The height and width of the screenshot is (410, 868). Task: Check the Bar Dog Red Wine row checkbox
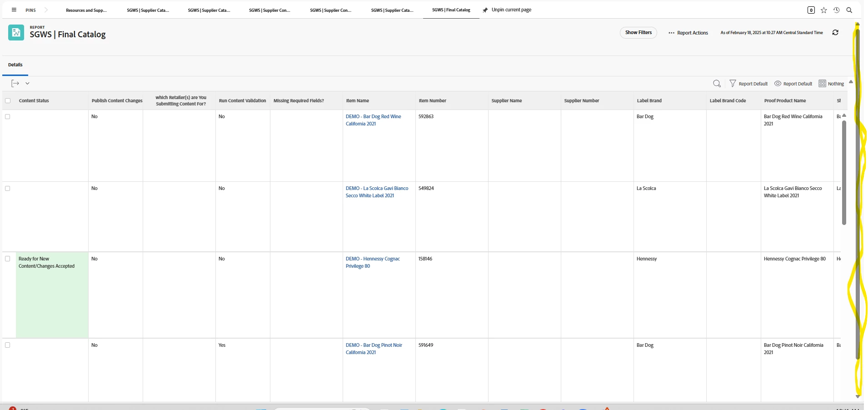pos(8,117)
